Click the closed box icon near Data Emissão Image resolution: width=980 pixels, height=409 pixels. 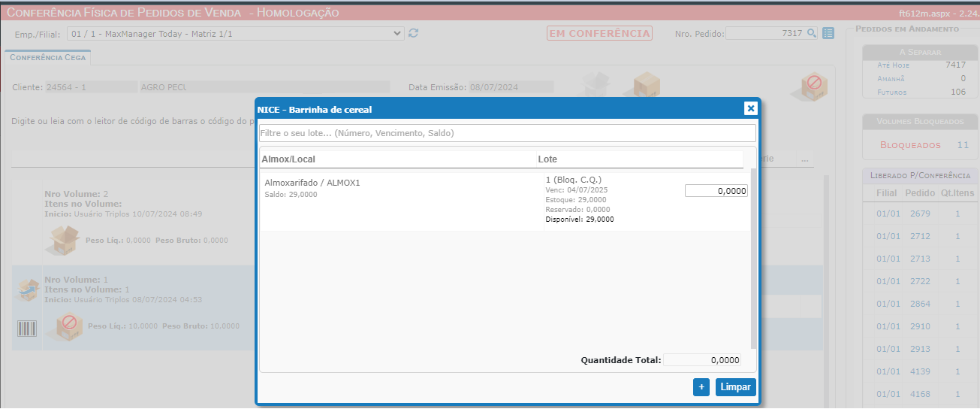[x=644, y=85]
